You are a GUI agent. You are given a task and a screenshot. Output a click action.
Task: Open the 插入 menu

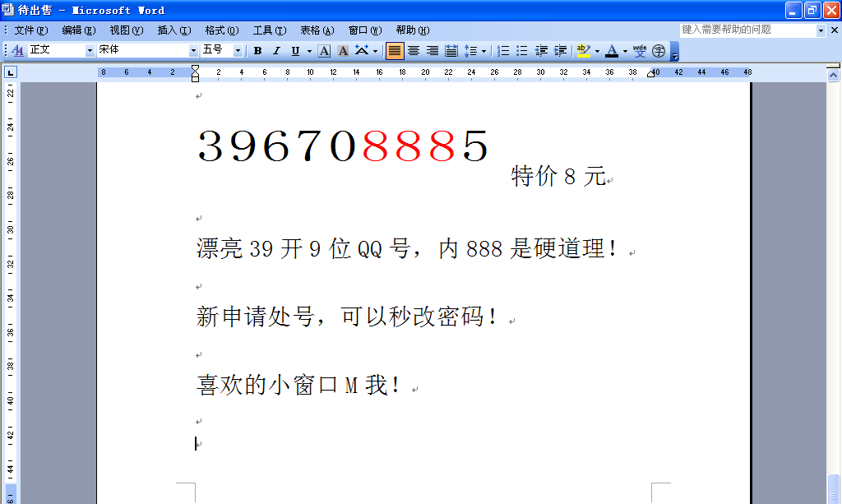[x=174, y=30]
